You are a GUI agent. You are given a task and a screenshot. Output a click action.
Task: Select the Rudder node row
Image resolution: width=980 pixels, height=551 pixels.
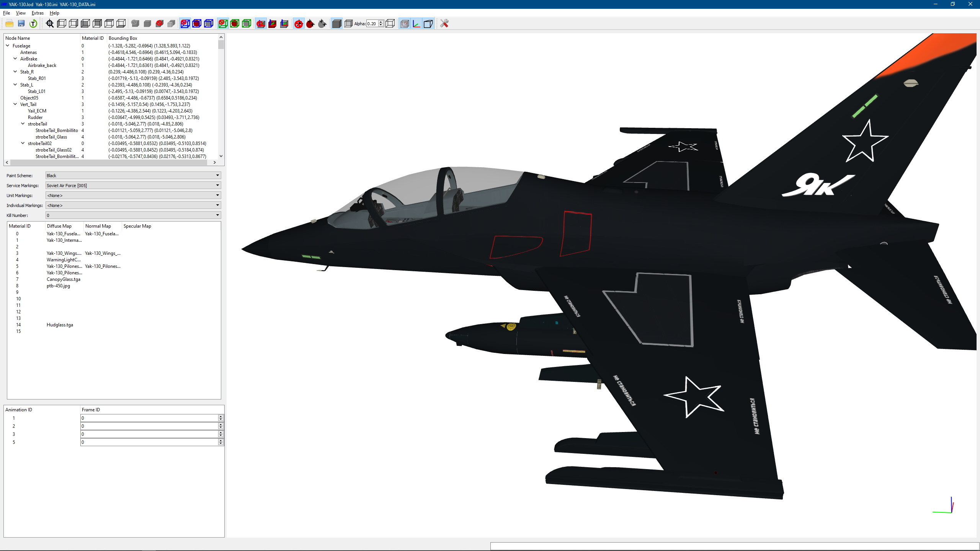[x=111, y=117]
